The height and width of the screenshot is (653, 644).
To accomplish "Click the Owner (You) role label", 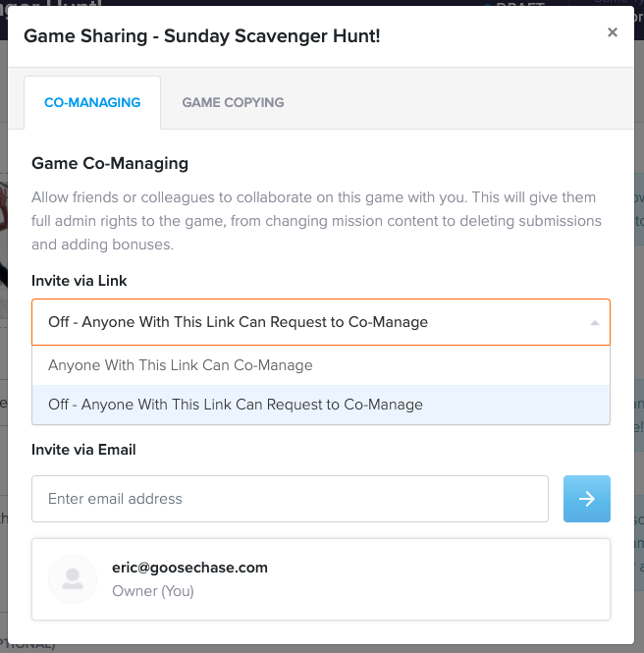I will coord(153,591).
